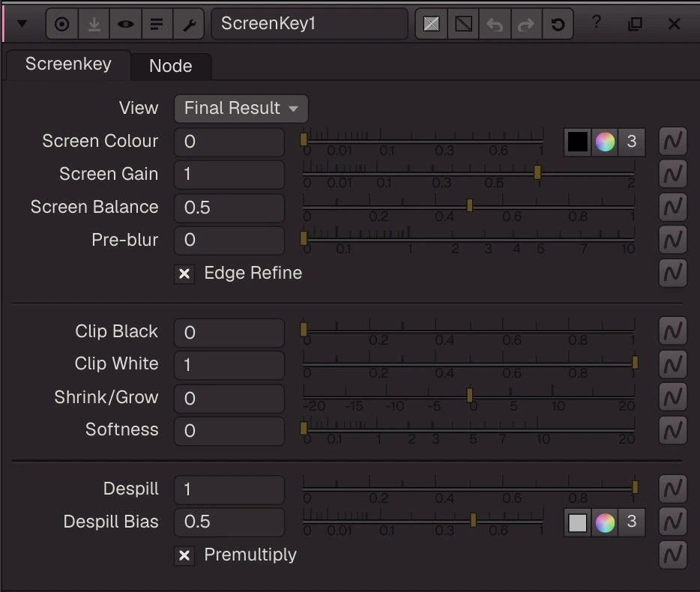Click the Screen Balance value field

(x=229, y=208)
